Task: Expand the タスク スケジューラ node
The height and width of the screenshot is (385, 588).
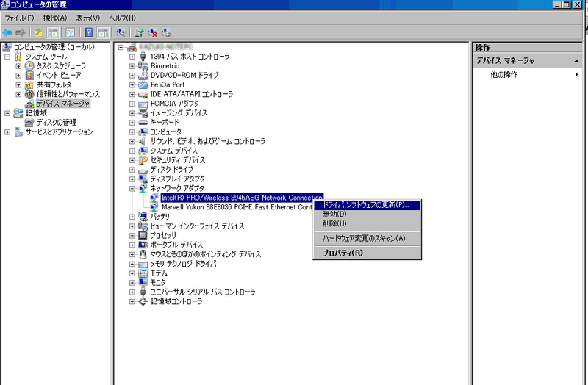Action: coord(18,66)
